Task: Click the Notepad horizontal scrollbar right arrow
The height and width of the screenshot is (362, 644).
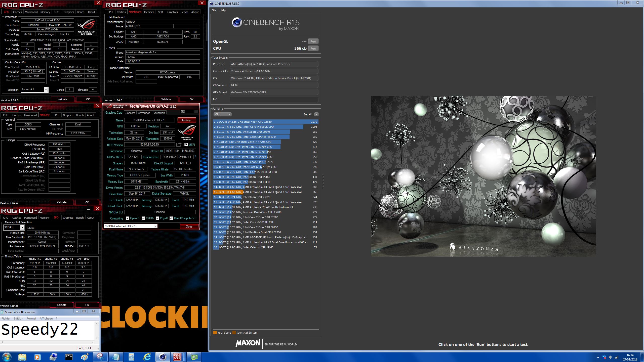Action: tap(92, 342)
